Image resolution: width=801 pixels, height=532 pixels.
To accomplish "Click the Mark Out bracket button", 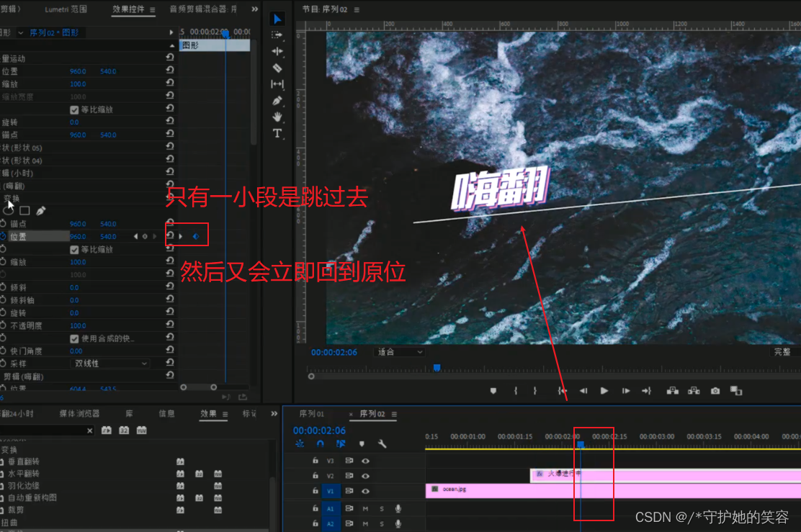I will pyautogui.click(x=535, y=391).
